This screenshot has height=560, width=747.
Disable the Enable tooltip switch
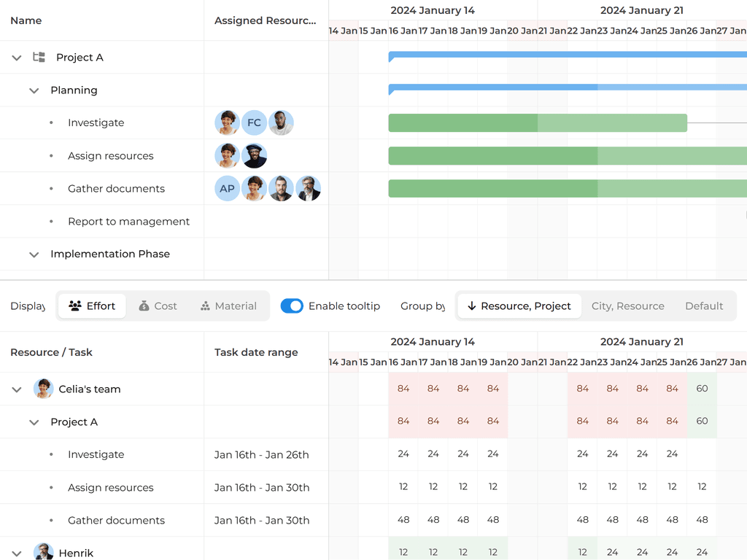292,306
